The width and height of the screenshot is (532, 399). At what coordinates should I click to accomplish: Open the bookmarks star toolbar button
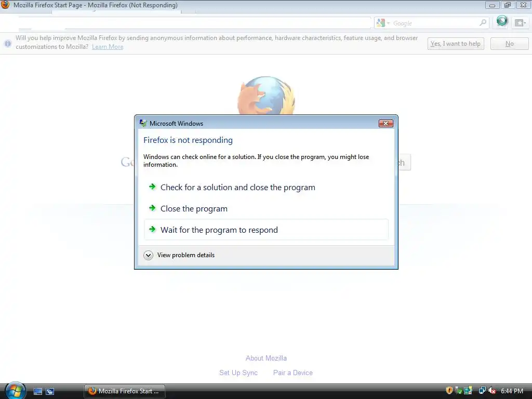(520, 23)
